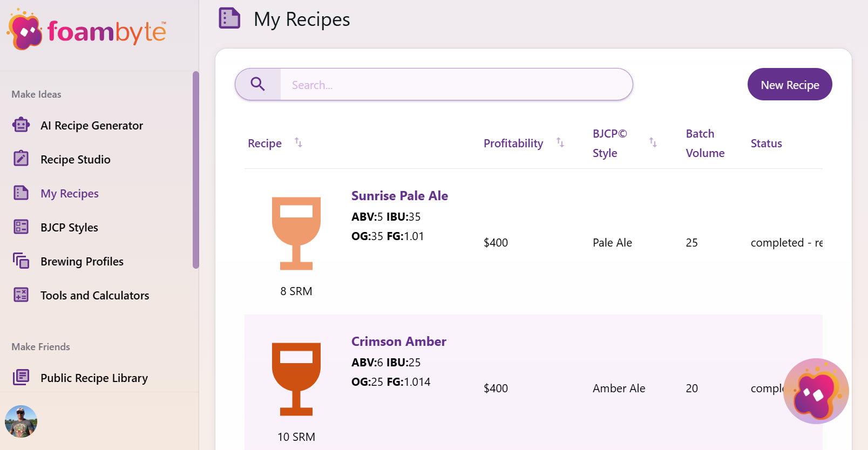Click the user profile avatar photo

(x=21, y=421)
